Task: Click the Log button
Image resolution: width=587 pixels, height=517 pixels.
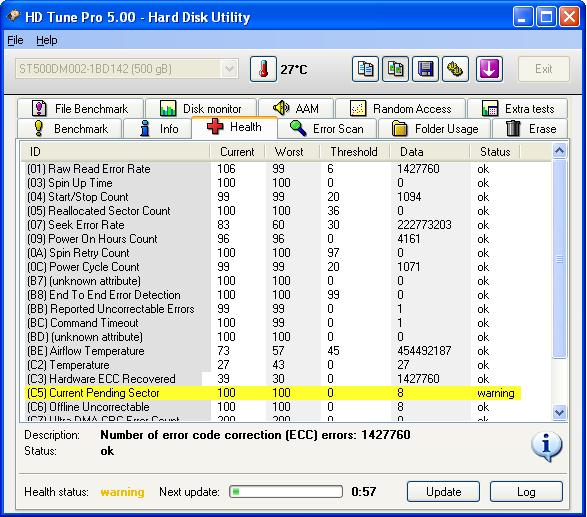Action: [x=526, y=492]
